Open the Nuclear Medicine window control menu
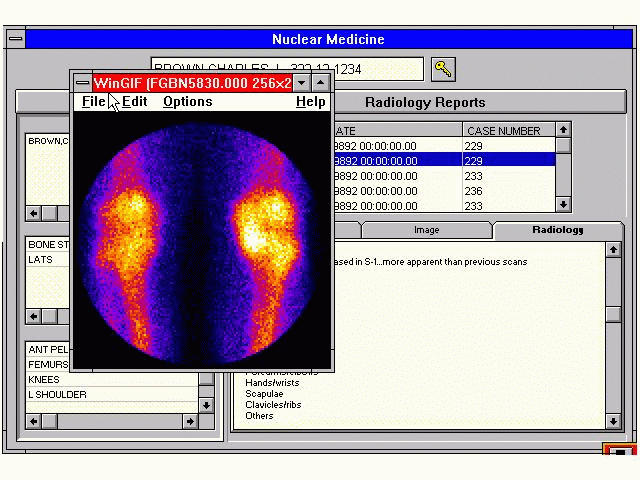The height and width of the screenshot is (480, 640). pyautogui.click(x=16, y=39)
